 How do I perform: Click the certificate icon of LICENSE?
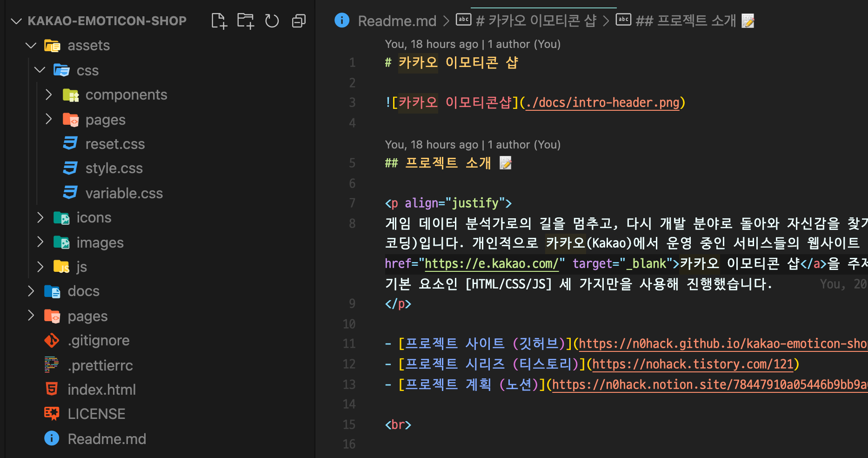(x=52, y=414)
